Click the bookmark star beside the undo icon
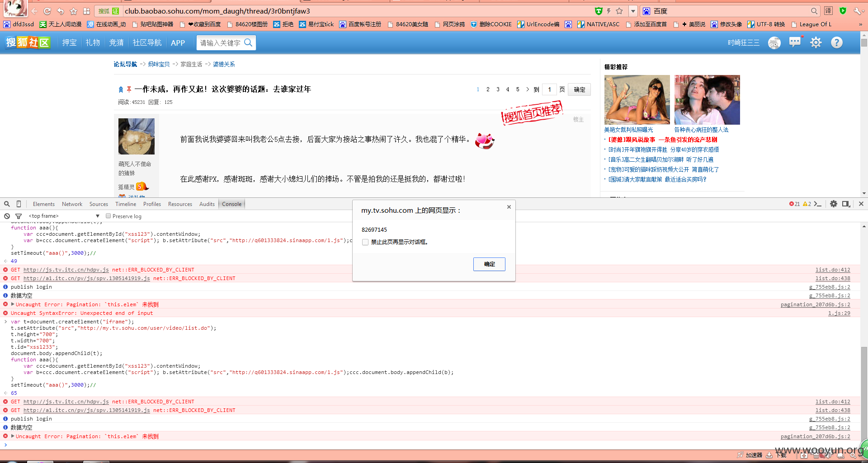 74,11
